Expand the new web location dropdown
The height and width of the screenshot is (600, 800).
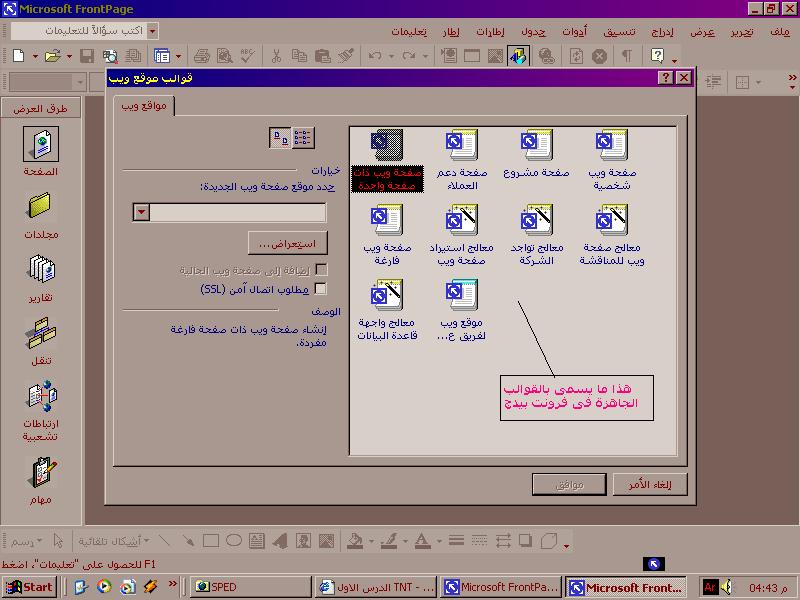point(141,212)
